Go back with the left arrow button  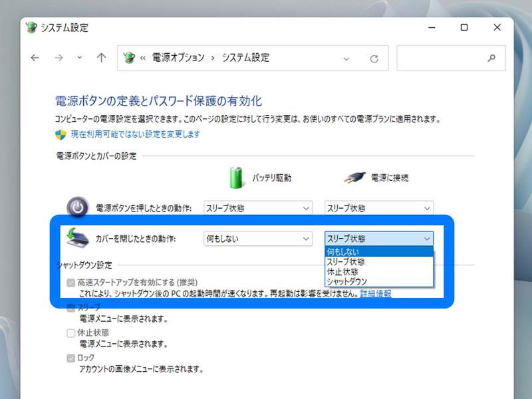click(35, 58)
